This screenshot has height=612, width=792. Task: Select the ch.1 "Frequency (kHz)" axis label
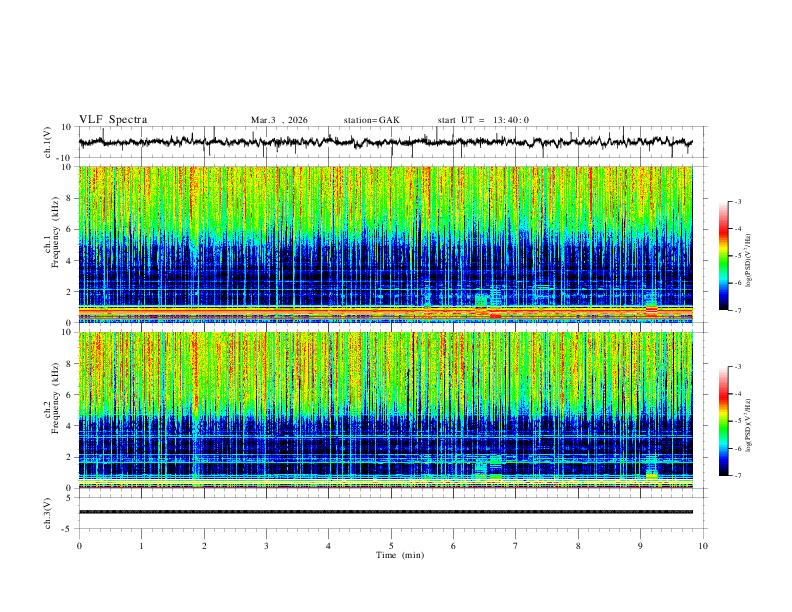(x=54, y=233)
